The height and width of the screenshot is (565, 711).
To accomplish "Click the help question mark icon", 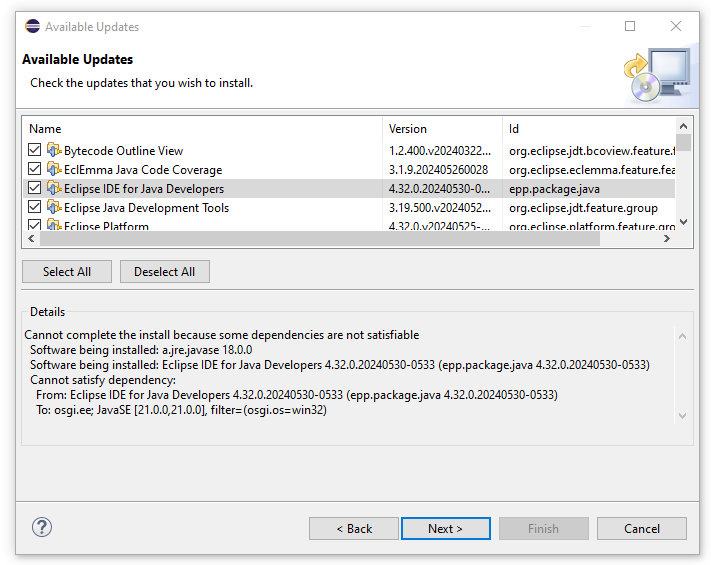I will coord(42,527).
